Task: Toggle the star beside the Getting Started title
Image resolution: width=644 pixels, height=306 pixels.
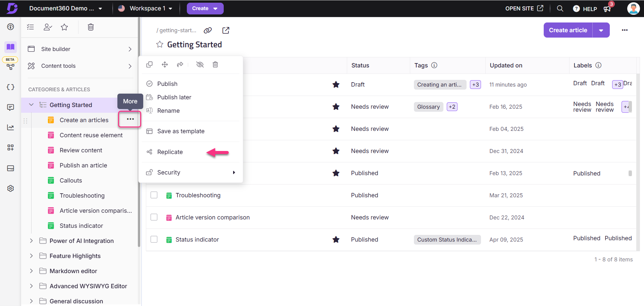Action: point(160,44)
